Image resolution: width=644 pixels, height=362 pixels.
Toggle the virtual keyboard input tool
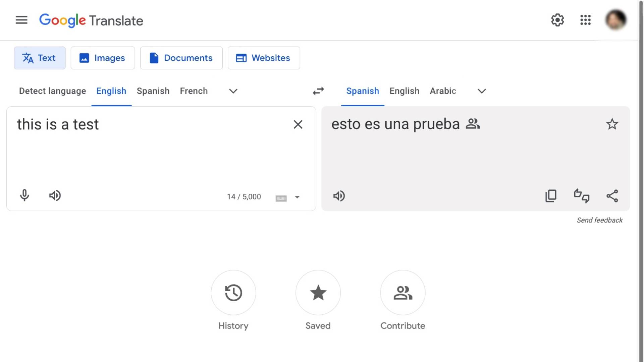coord(281,198)
